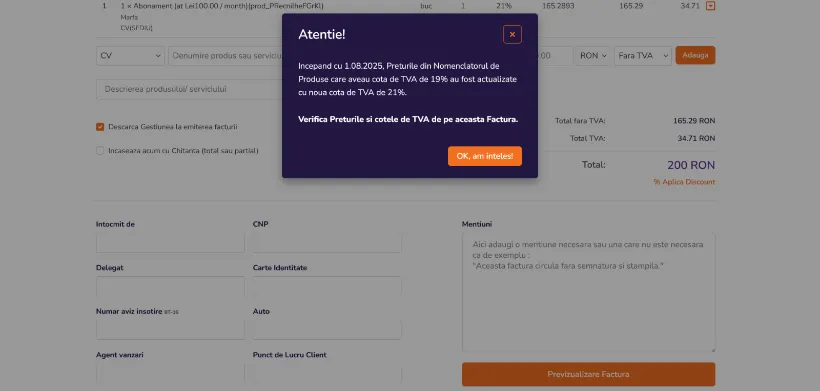Enable Incaseaza acum cu Chitanta checkbox
This screenshot has height=391, width=820.
coord(100,151)
